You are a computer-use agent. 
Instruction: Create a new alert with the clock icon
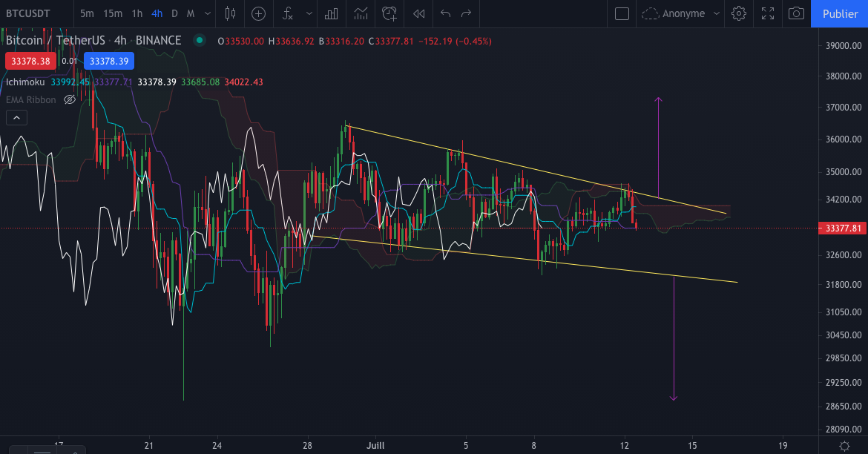(389, 13)
